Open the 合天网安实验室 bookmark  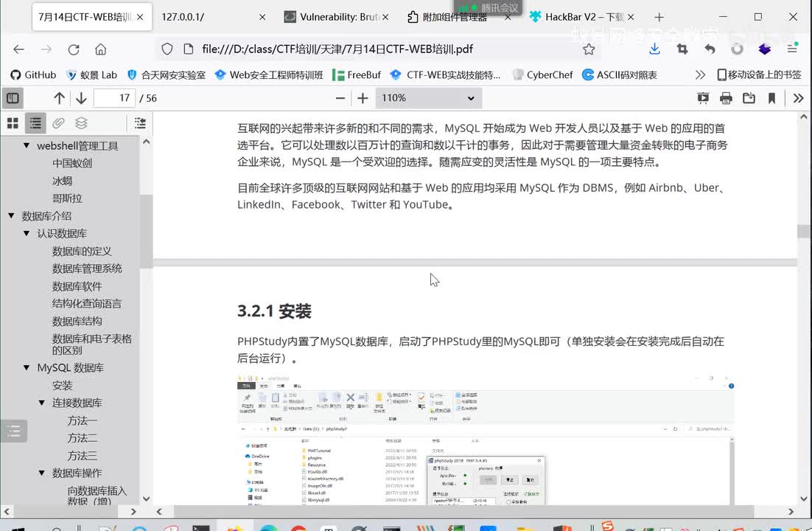167,74
